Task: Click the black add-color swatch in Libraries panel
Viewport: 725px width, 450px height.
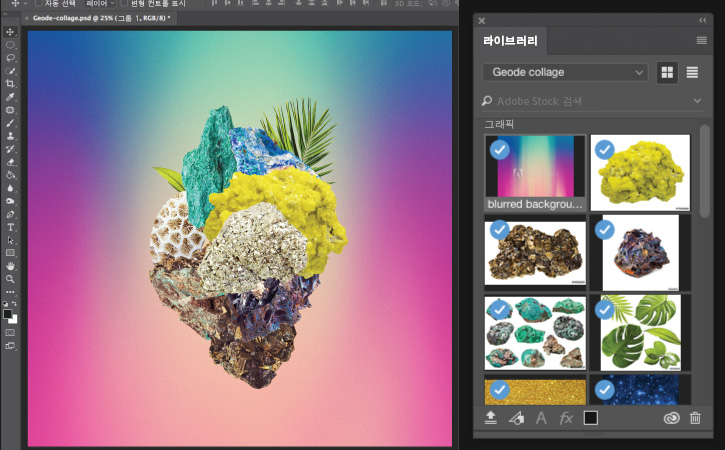Action: tap(590, 418)
